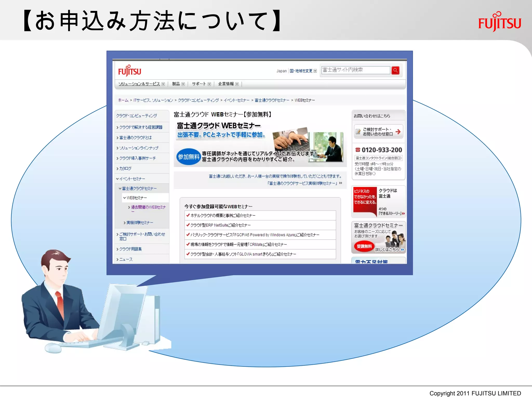Click the 参加無料 blue circle badge
Viewport: 532px width, 399px height.
(189, 157)
